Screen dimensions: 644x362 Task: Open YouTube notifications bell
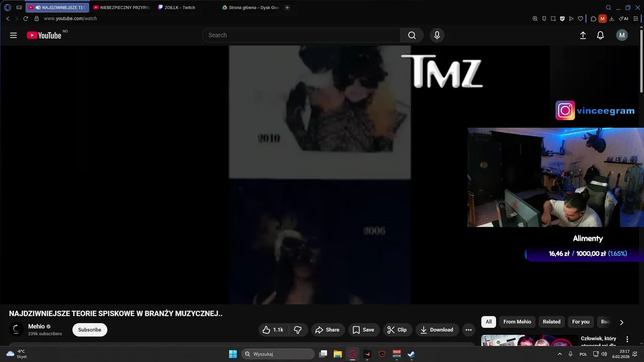coord(600,35)
